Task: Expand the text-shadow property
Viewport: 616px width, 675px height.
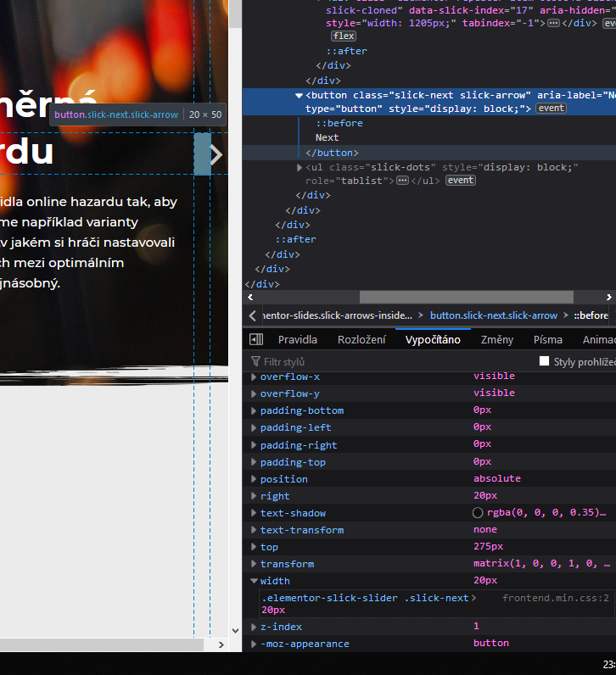Action: pos(254,513)
